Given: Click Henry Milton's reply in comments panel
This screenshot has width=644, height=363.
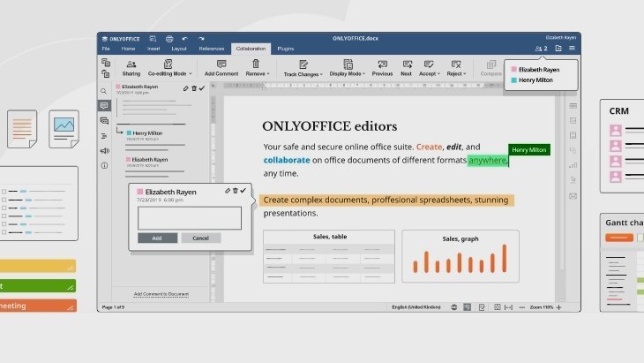Looking at the screenshot, I should [x=155, y=139].
